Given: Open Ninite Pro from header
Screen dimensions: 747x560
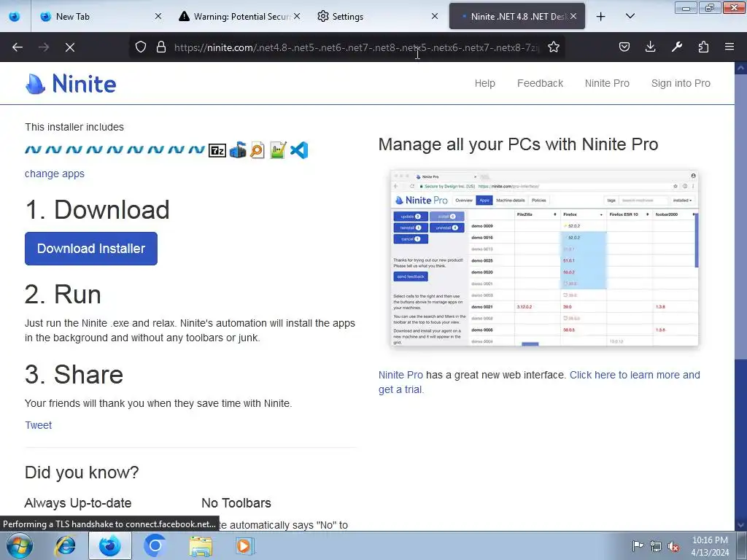Looking at the screenshot, I should (x=607, y=83).
